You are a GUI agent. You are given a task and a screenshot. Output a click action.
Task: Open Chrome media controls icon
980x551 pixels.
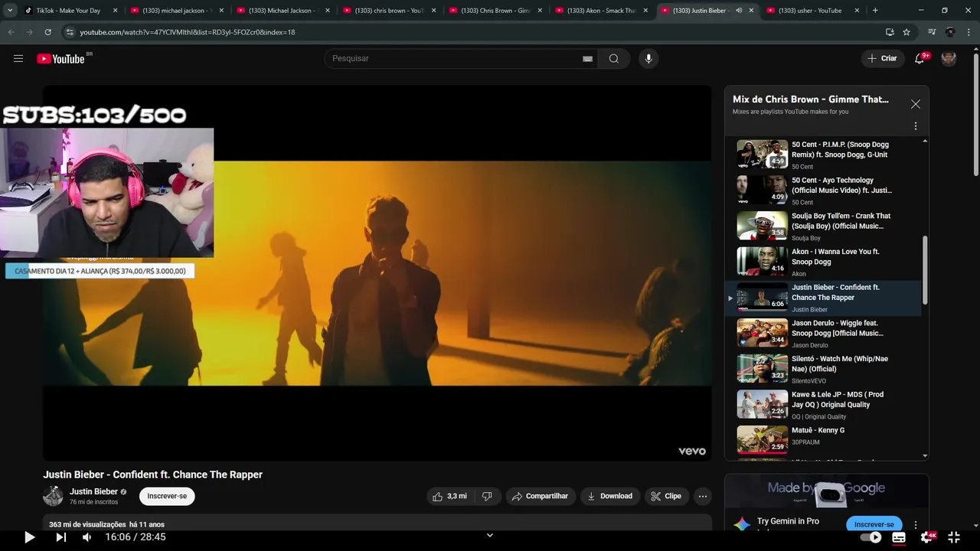[x=932, y=32]
